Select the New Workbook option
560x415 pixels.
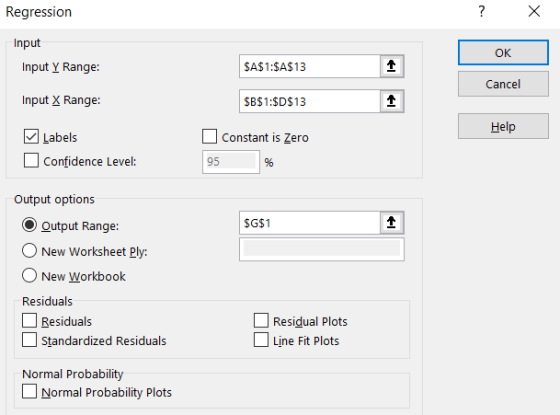point(29,276)
